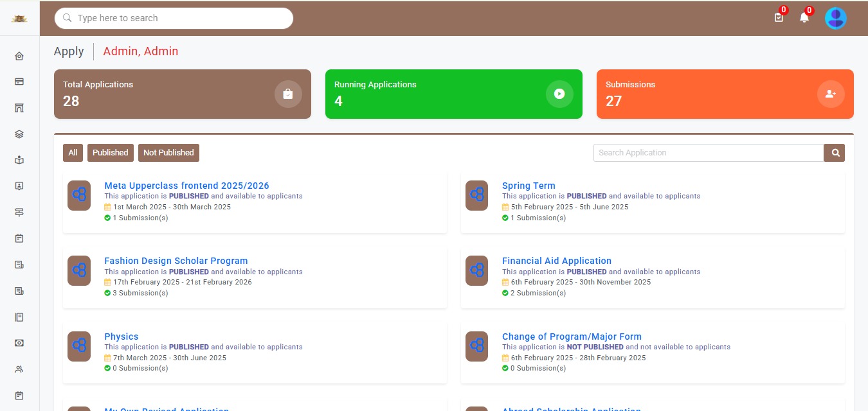Open the clipboard tasks icon in header

click(779, 18)
